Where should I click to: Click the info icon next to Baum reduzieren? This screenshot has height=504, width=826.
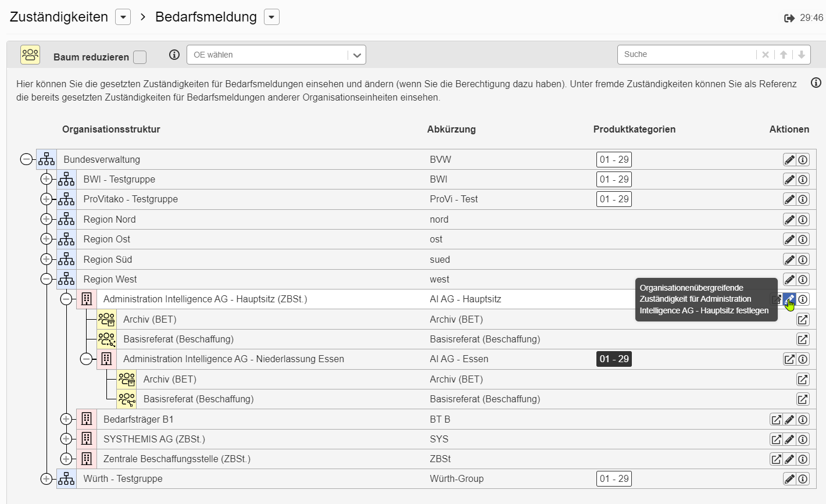click(174, 55)
